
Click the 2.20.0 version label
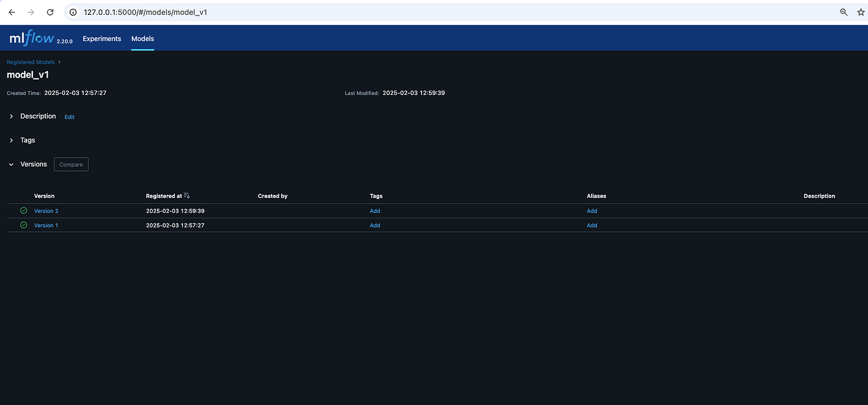coord(64,42)
